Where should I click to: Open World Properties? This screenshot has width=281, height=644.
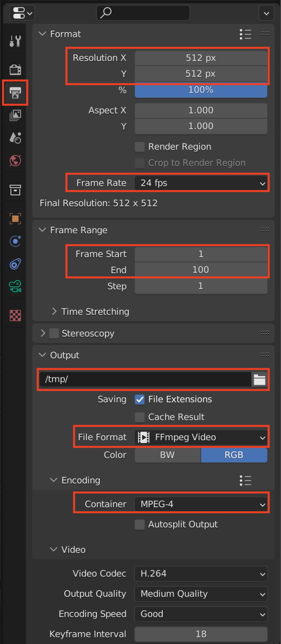tap(15, 161)
